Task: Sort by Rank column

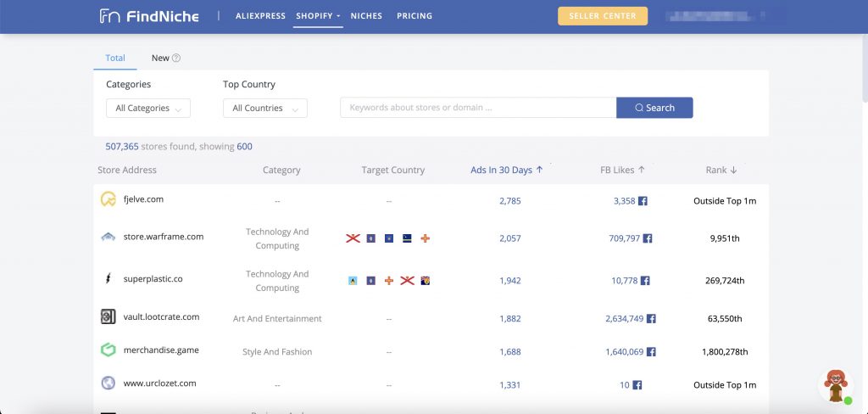Action: [721, 171]
